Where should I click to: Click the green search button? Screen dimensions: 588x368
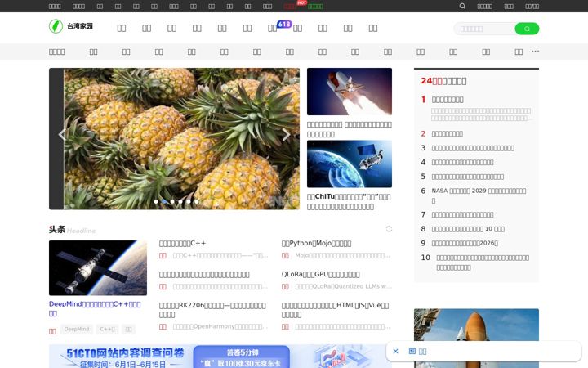pos(527,29)
